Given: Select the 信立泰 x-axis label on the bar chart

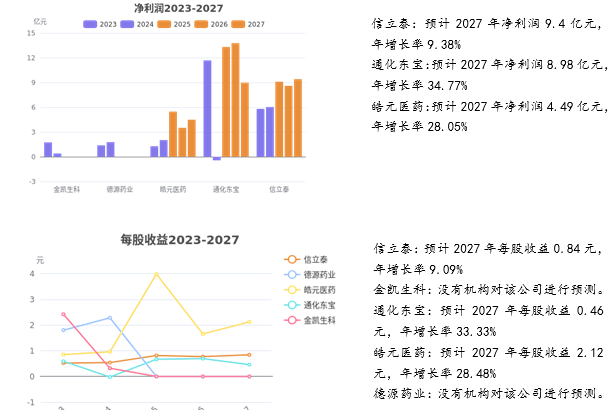Looking at the screenshot, I should point(279,189).
